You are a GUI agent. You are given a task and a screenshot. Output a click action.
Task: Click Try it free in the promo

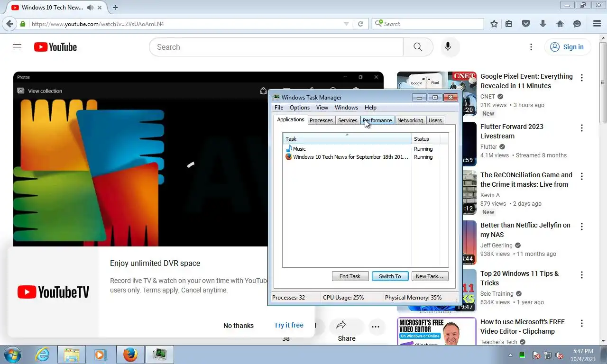[289, 325]
